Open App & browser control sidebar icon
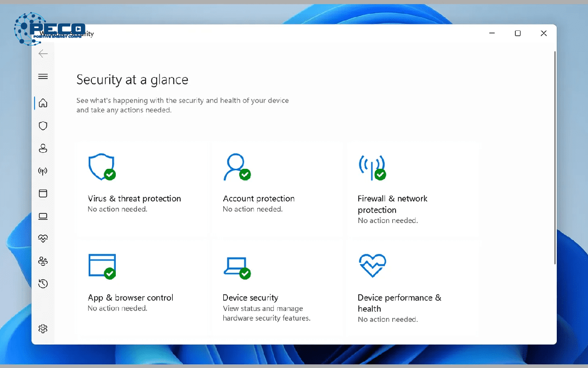The width and height of the screenshot is (588, 368). [43, 194]
